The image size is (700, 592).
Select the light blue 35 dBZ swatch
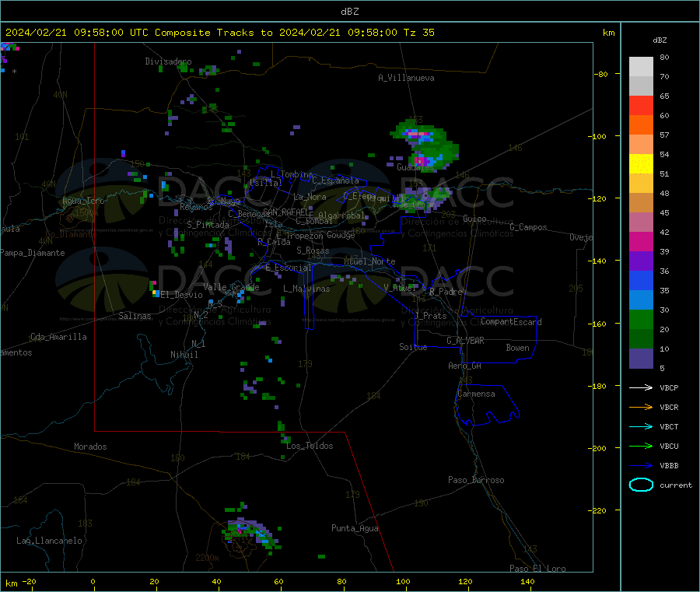tap(641, 300)
